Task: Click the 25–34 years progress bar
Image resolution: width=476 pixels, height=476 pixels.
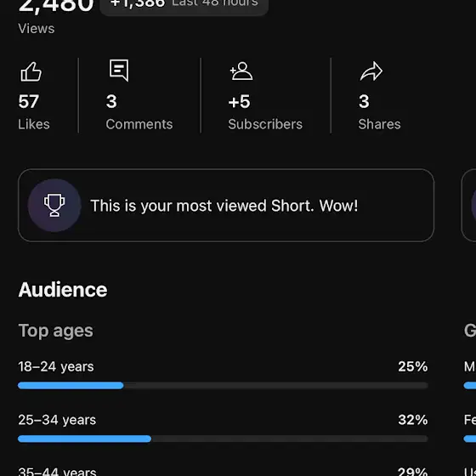Action: coord(223,439)
